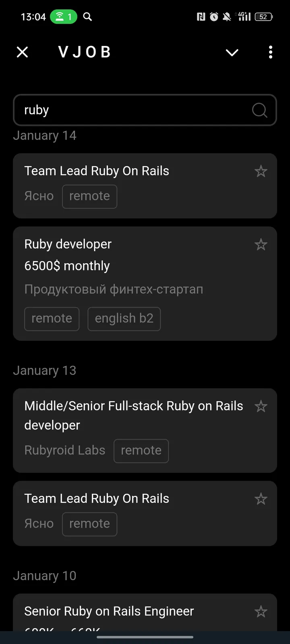Tap the status bar search icon
Image resolution: width=290 pixels, height=644 pixels.
coord(87,17)
